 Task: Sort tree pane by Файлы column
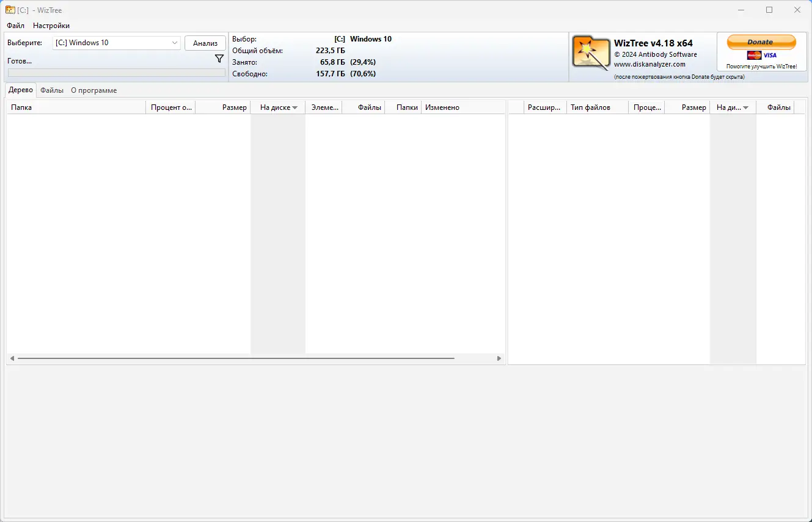pos(364,107)
